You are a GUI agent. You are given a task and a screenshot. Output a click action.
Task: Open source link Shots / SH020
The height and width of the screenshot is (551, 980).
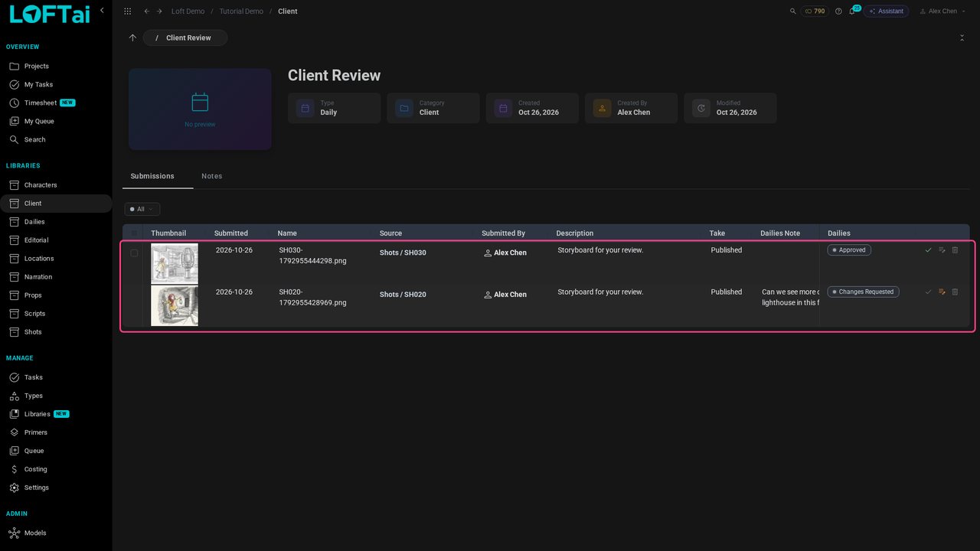[x=403, y=295]
